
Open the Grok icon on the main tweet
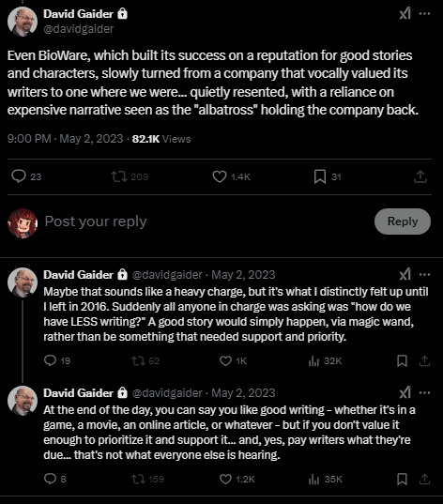click(x=405, y=13)
